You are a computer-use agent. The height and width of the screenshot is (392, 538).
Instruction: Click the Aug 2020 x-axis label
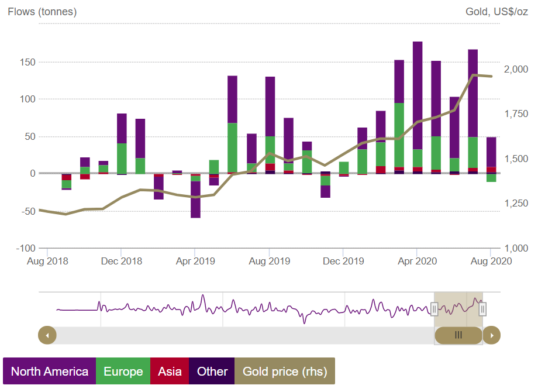point(491,261)
